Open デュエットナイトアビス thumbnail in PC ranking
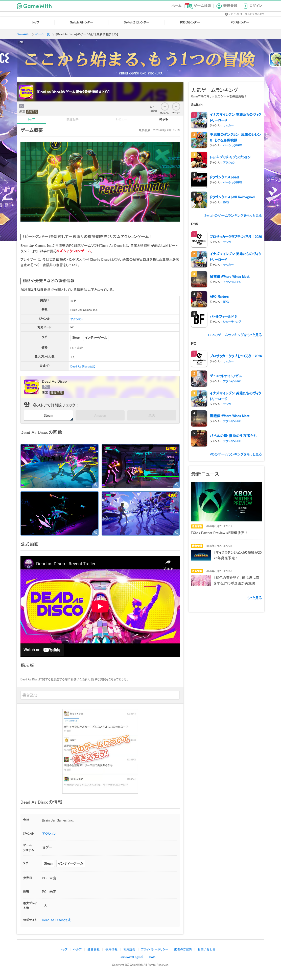Image resolution: width=281 pixels, height=980 pixels. click(199, 379)
